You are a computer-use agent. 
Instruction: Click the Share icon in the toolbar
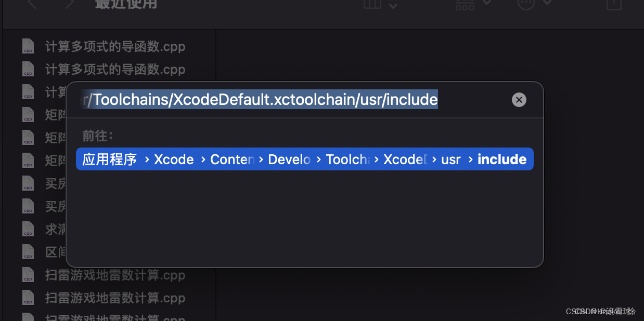(614, 4)
